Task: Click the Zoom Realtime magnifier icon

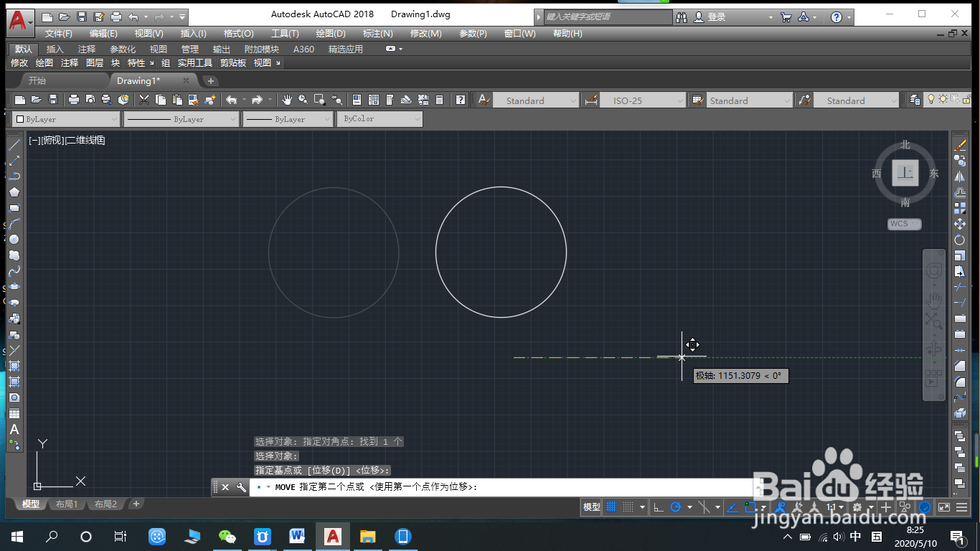Action: (x=303, y=100)
